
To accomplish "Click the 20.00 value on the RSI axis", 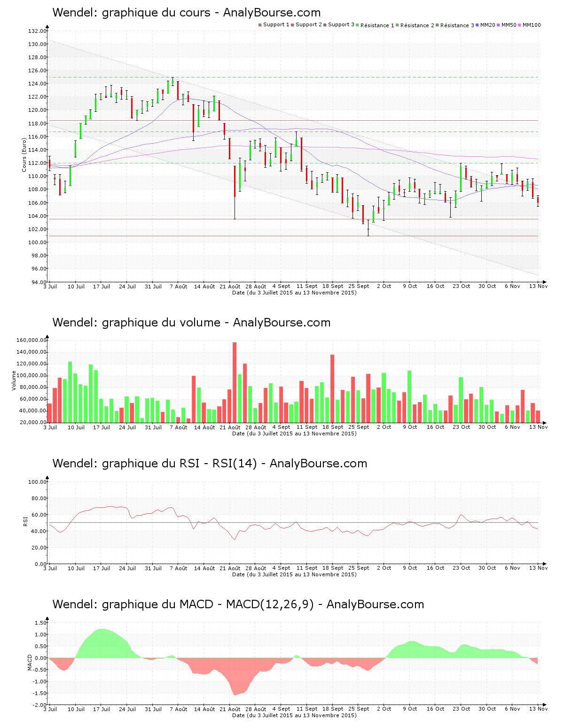I will click(x=39, y=548).
